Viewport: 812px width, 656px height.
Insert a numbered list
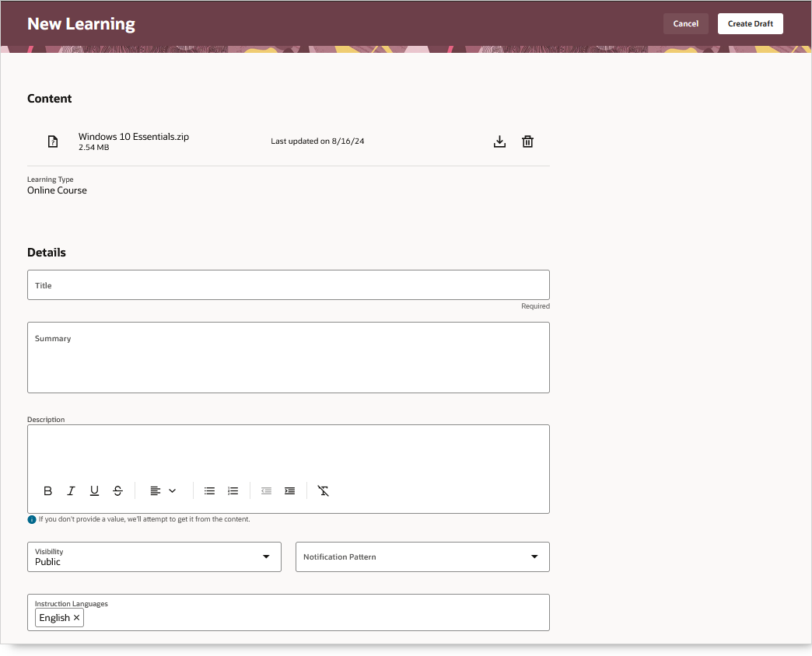point(233,490)
